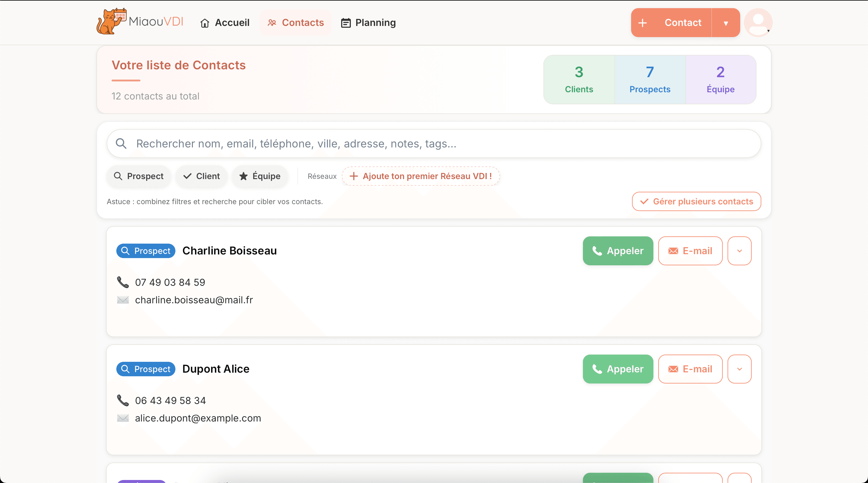Expand the chevron menu on Dupont Alice's card

pos(740,369)
